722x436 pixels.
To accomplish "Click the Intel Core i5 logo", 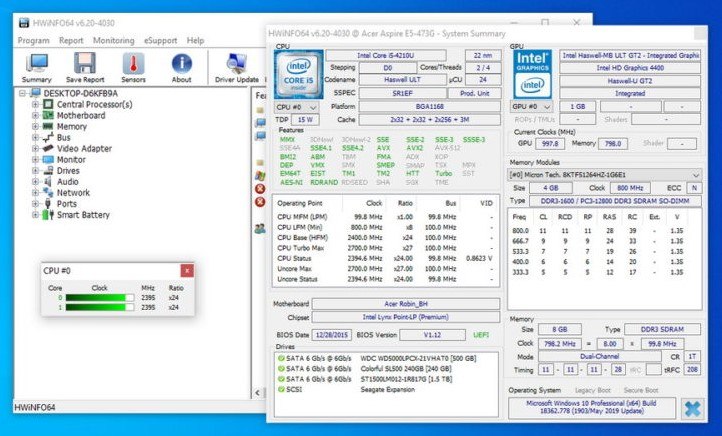I will tap(298, 72).
